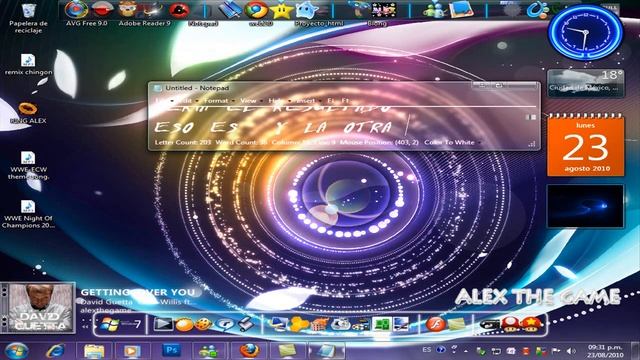640x360 pixels.
Task: Select the remix chingon audio file
Action: coord(28,64)
